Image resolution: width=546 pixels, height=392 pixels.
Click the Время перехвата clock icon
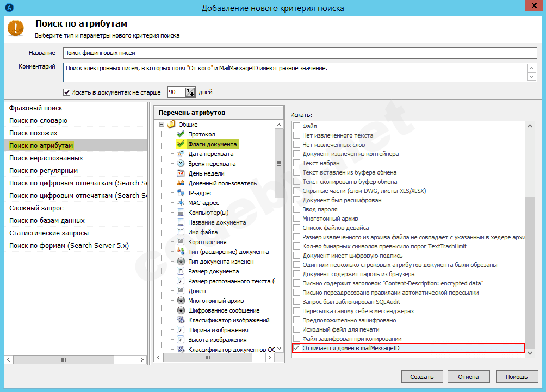tap(181, 163)
